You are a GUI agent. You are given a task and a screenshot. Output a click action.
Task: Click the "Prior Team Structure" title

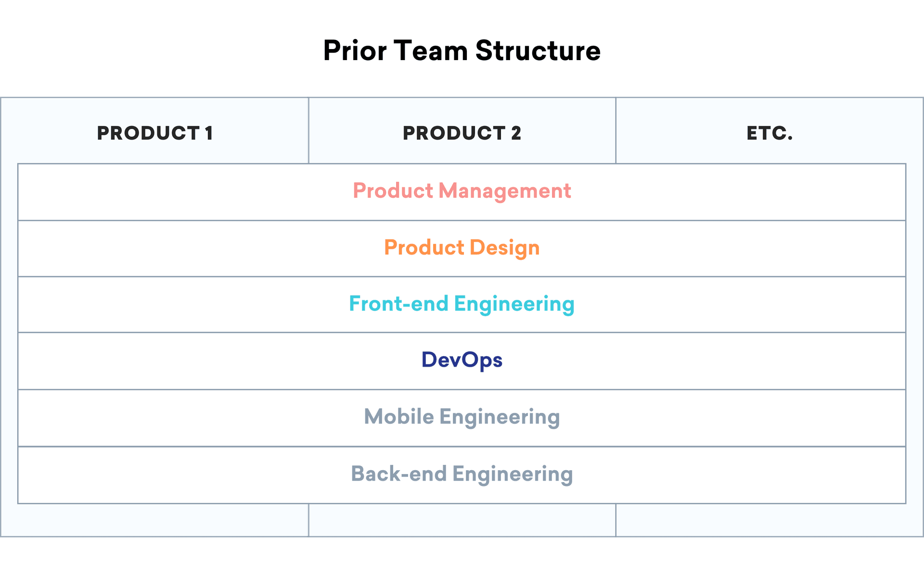click(x=462, y=51)
